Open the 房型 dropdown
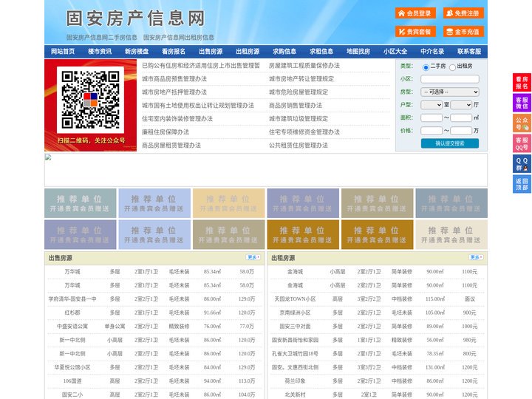Viewport: 532px width, 399px height. [x=450, y=92]
